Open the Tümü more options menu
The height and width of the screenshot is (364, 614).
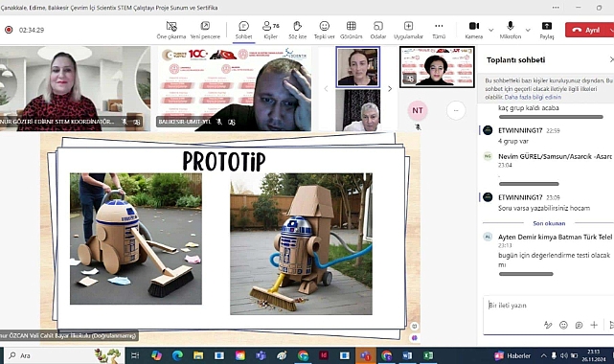pos(439,30)
